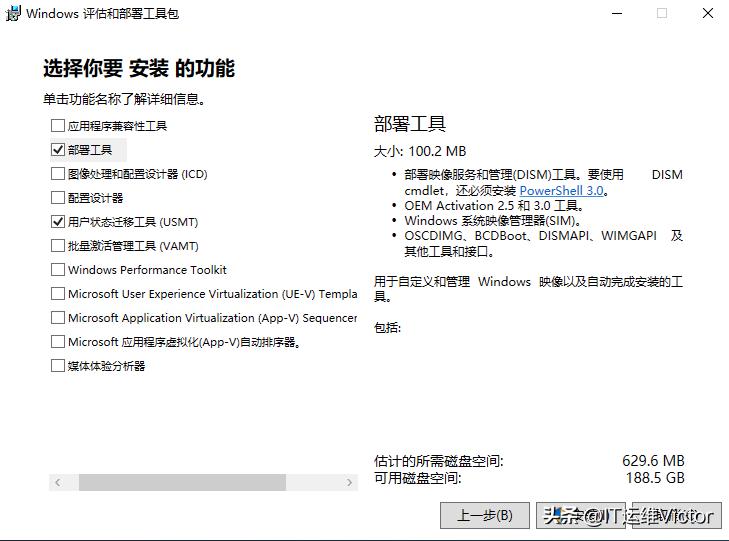Open the PowerShell 3.0 link

coord(562,191)
